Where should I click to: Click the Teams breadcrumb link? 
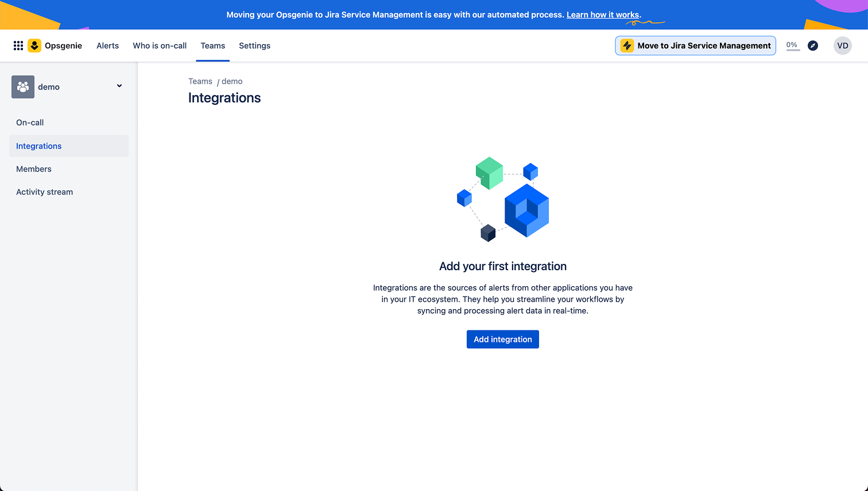pos(200,81)
